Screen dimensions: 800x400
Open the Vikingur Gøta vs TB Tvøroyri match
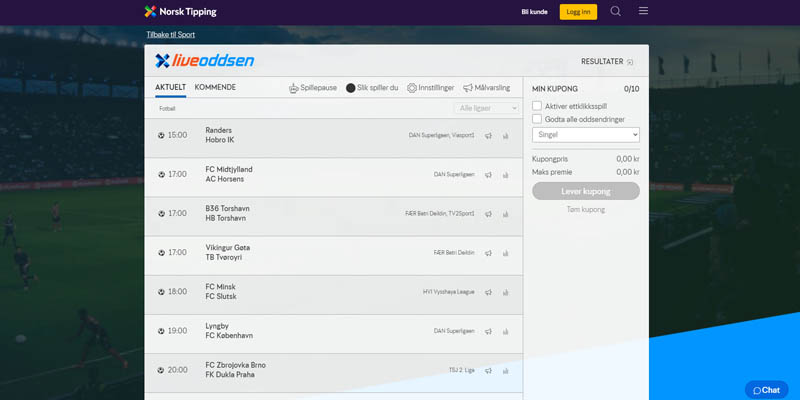pyautogui.click(x=334, y=256)
